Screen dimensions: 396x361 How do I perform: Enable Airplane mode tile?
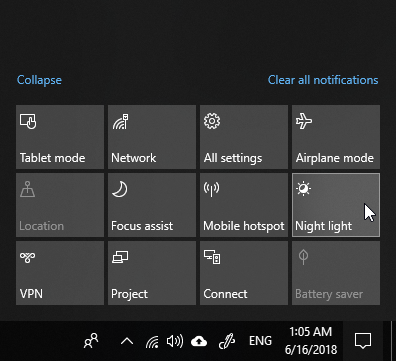tap(336, 137)
